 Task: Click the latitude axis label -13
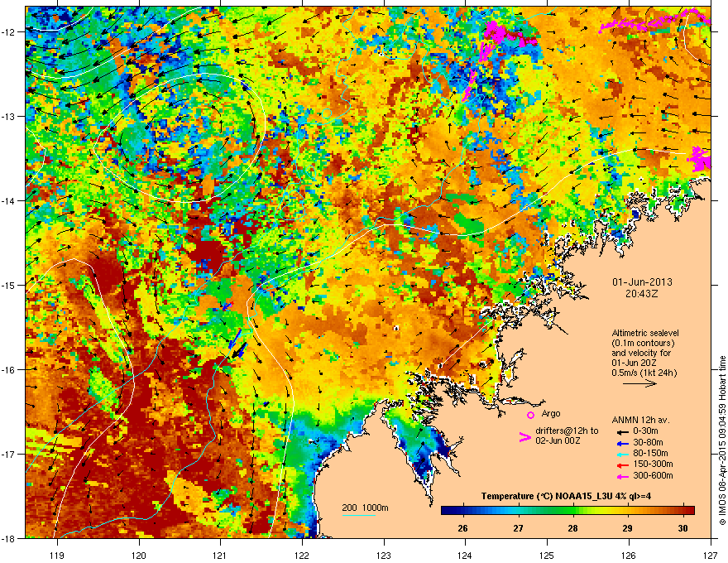coord(10,116)
